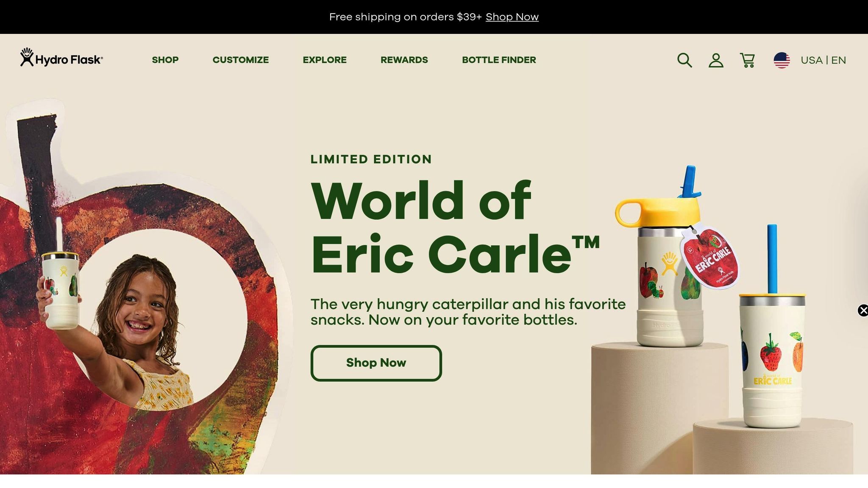Click the LIMITED EDITION label text
Screen dimensions: 868x488
(371, 159)
